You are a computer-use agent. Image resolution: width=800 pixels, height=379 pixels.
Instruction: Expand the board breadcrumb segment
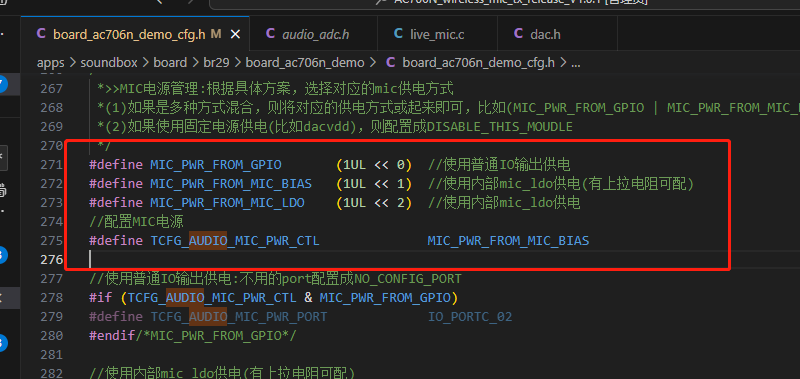point(170,63)
